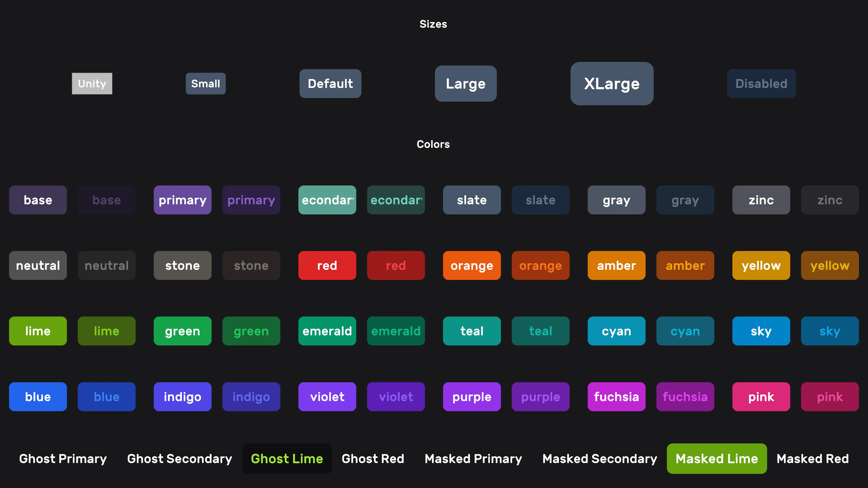Click the Default size button

[330, 84]
